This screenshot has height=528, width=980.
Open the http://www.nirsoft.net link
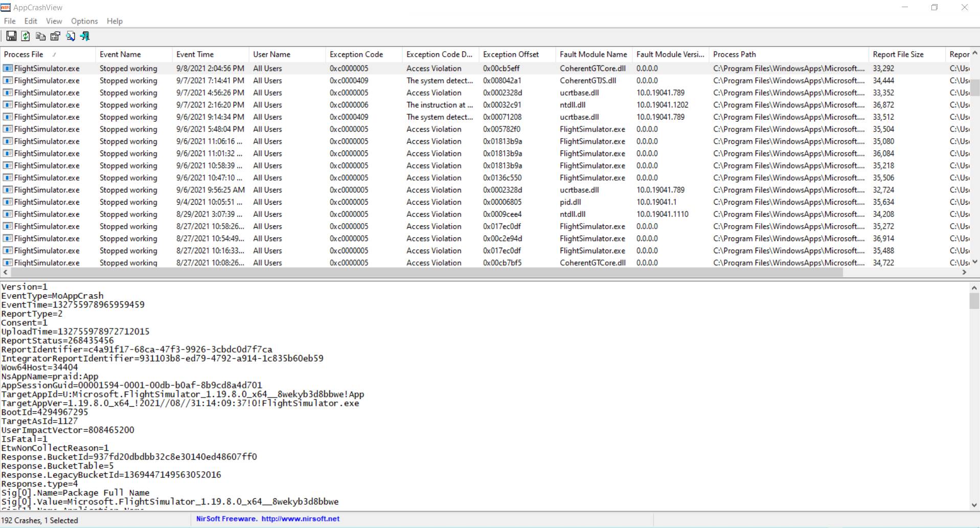(x=300, y=519)
